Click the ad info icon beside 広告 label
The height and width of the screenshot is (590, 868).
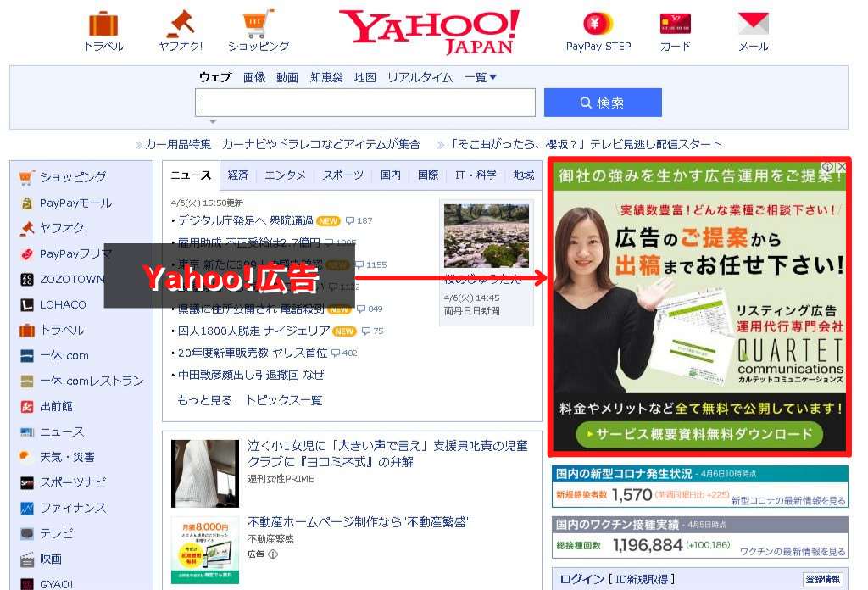coord(273,554)
